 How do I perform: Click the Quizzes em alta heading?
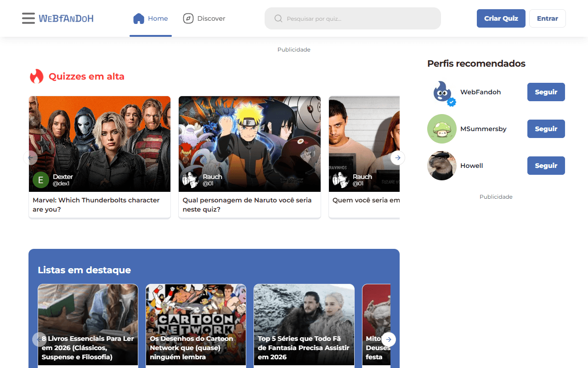(x=86, y=76)
